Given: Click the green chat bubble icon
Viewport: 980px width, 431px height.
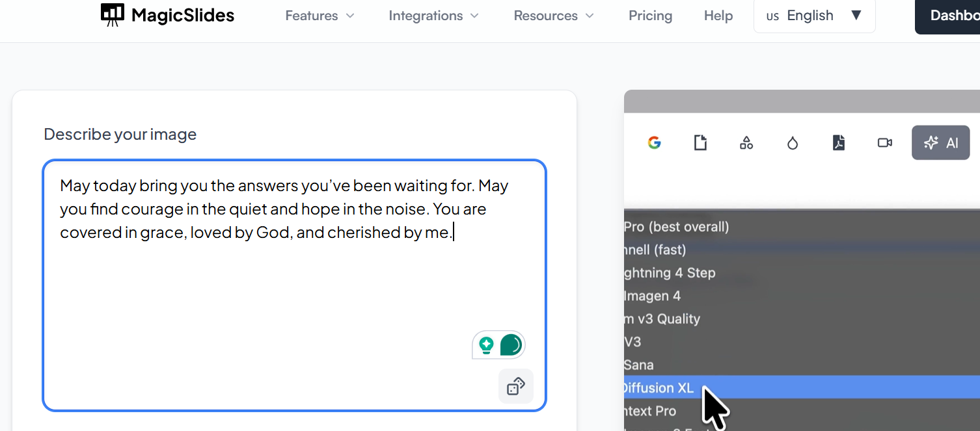Looking at the screenshot, I should [x=511, y=345].
